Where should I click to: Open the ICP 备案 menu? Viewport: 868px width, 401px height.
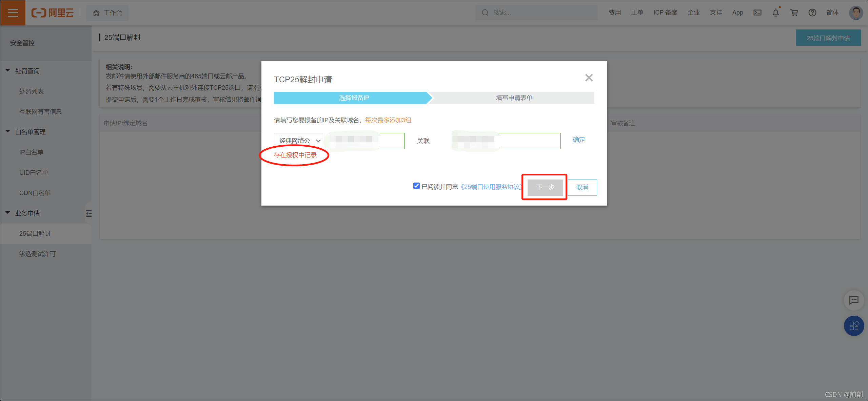(x=665, y=13)
